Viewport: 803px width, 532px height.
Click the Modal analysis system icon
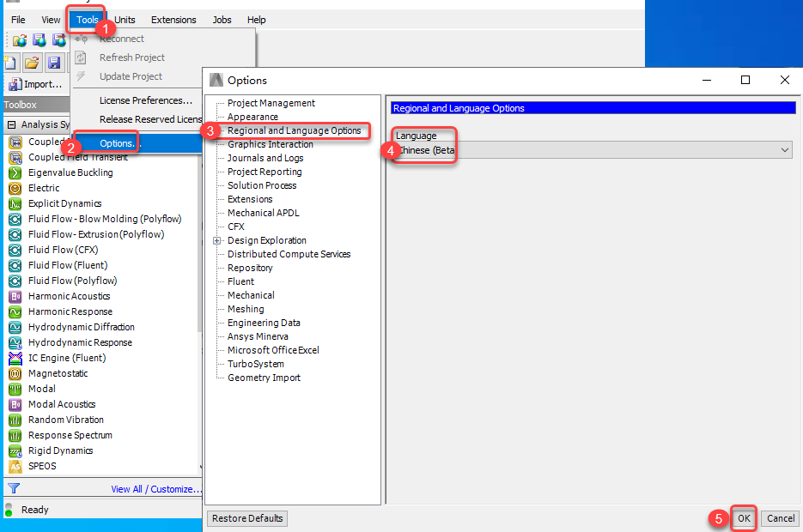15,389
